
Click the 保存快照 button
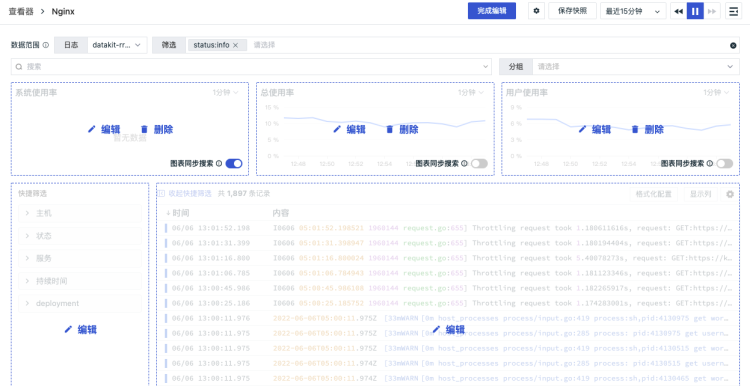tap(572, 11)
